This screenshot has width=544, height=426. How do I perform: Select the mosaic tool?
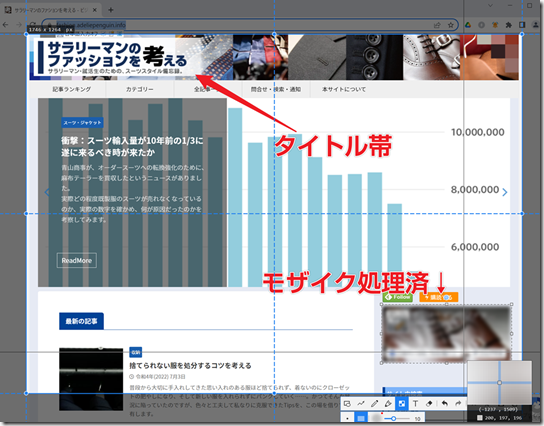402,403
